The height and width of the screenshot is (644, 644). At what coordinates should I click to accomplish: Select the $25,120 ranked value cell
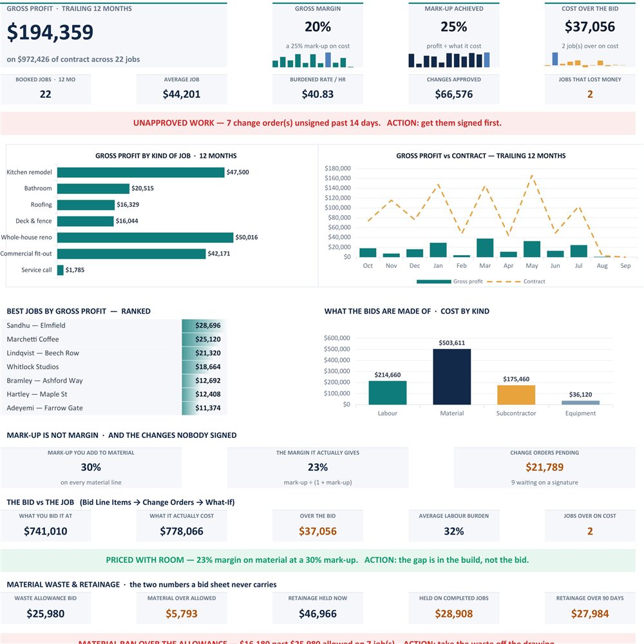point(204,339)
